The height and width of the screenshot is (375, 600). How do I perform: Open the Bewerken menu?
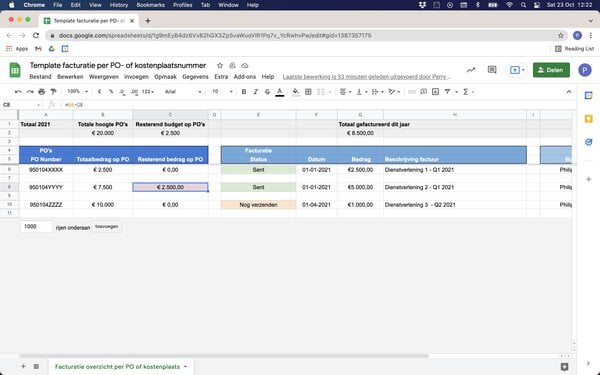pyautogui.click(x=70, y=77)
